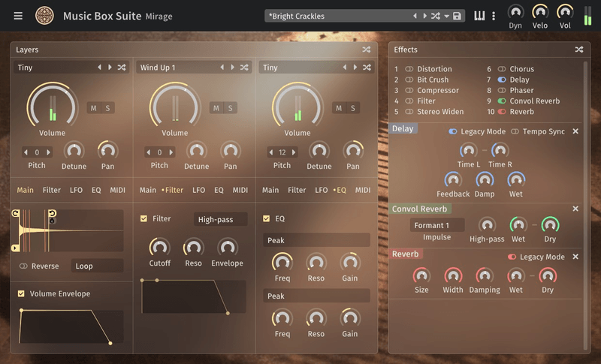Screen dimensions: 601x364
Task: Solo the first Tiny layer
Action: point(107,108)
